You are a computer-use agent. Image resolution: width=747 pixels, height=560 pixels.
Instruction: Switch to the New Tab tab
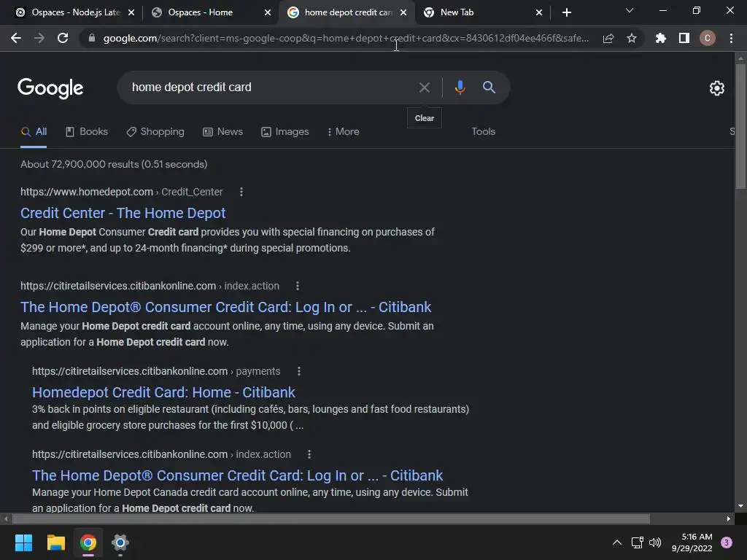(476, 12)
